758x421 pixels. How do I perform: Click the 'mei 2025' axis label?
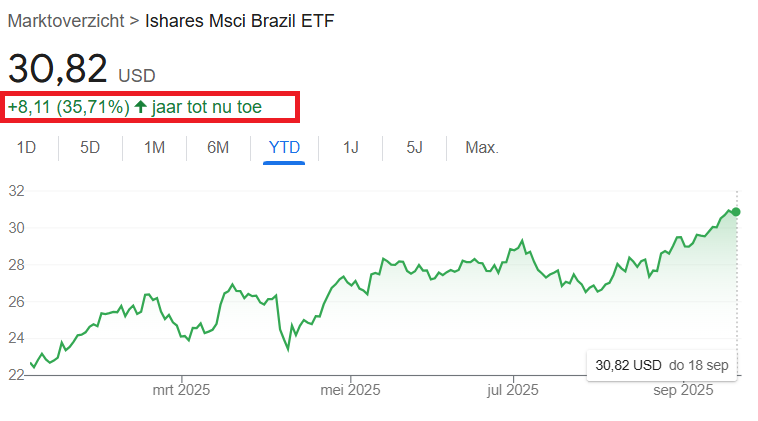click(349, 389)
